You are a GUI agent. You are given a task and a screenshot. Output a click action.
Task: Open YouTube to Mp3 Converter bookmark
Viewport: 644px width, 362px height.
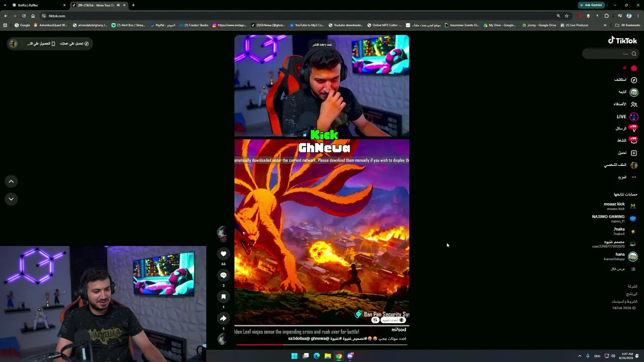[x=306, y=25]
